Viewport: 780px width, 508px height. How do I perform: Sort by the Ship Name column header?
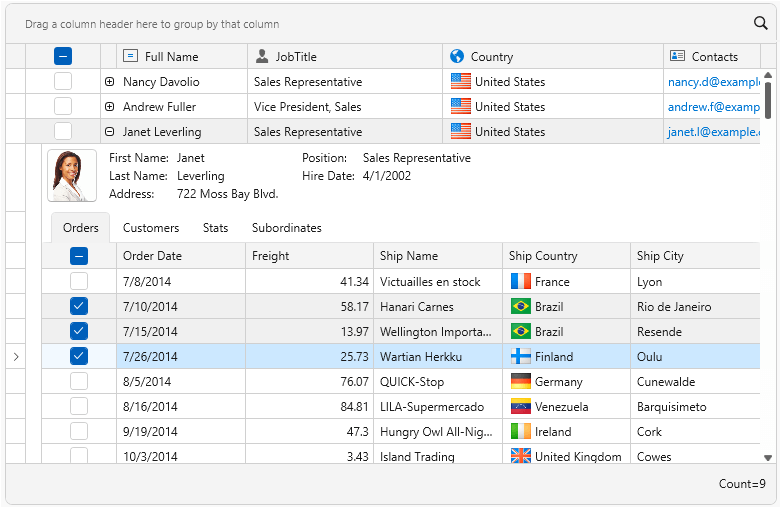coord(438,256)
